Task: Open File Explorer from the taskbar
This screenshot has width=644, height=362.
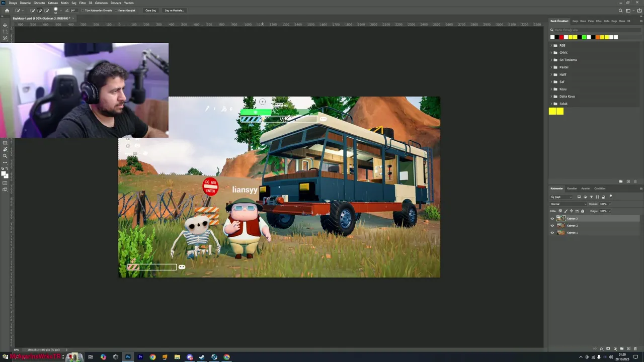Action: tap(177, 357)
